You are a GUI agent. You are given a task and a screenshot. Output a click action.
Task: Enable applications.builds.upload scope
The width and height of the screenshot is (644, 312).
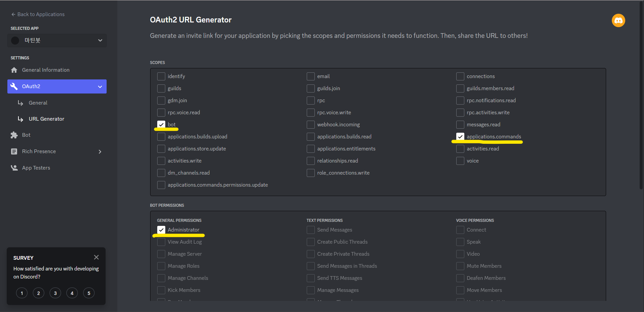(161, 137)
